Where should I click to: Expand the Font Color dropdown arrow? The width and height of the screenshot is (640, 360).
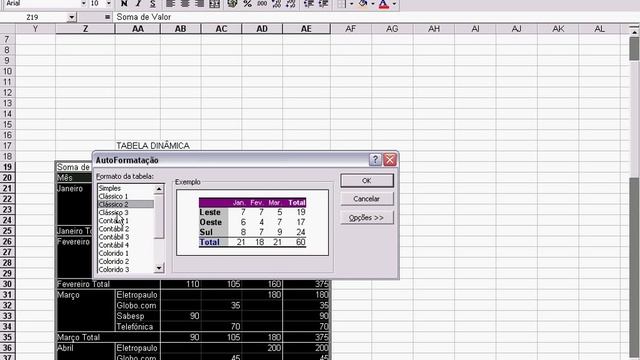(x=394, y=4)
